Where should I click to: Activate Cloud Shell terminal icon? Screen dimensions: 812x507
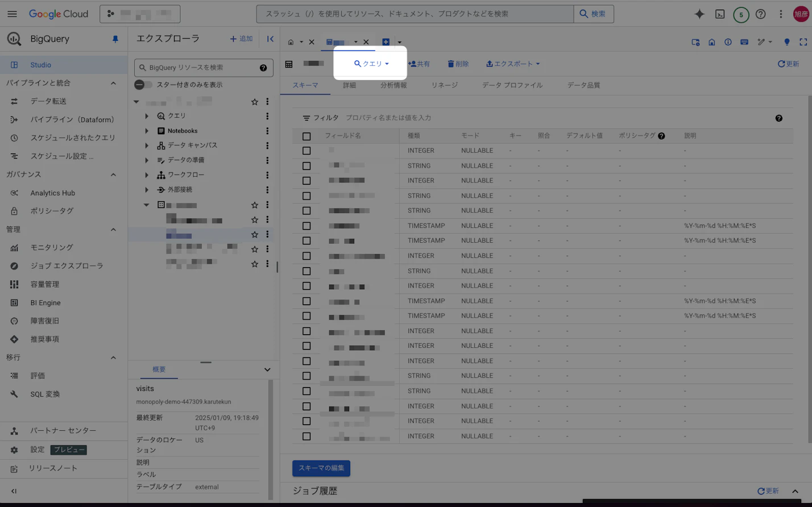click(x=720, y=14)
